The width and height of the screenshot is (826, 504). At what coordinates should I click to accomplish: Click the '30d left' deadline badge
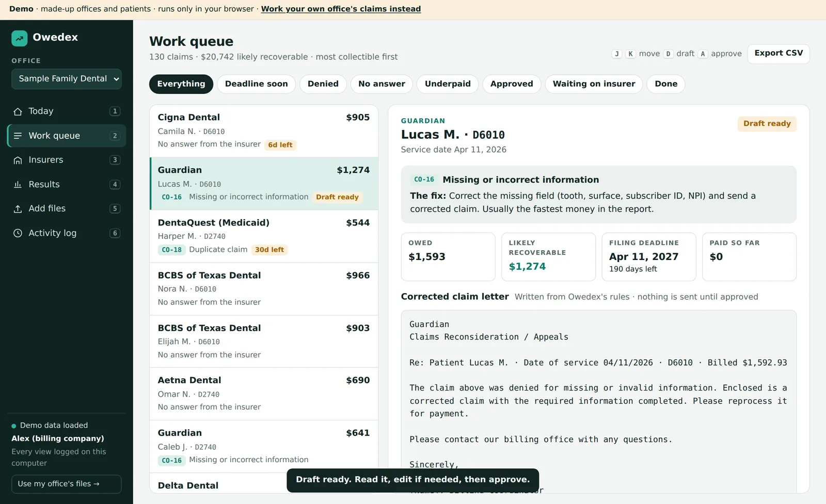click(x=269, y=250)
